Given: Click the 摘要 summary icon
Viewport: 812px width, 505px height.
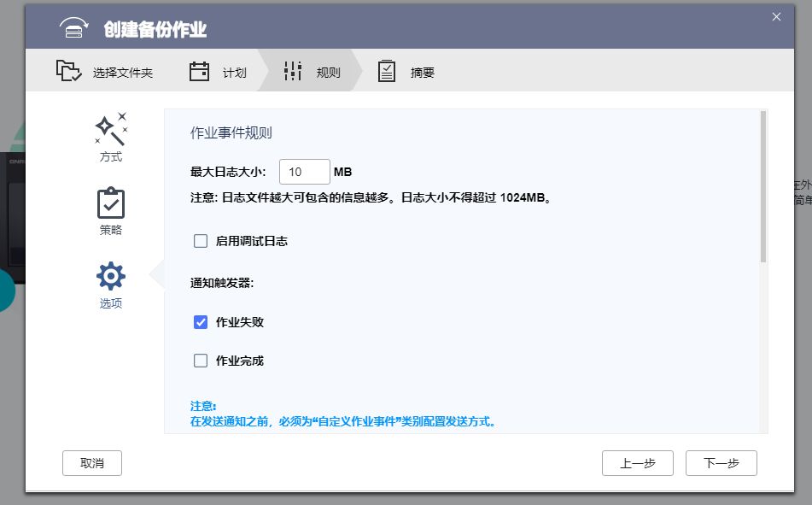Looking at the screenshot, I should pyautogui.click(x=387, y=72).
